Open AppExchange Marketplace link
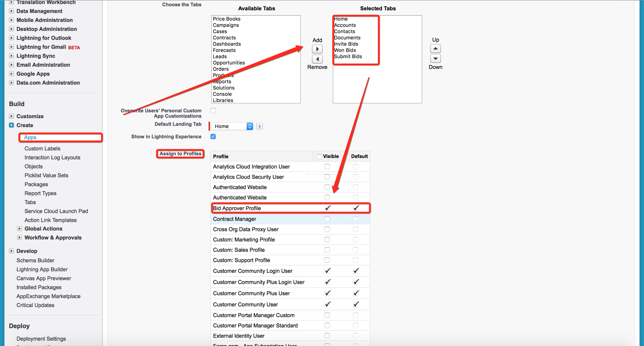 click(49, 296)
